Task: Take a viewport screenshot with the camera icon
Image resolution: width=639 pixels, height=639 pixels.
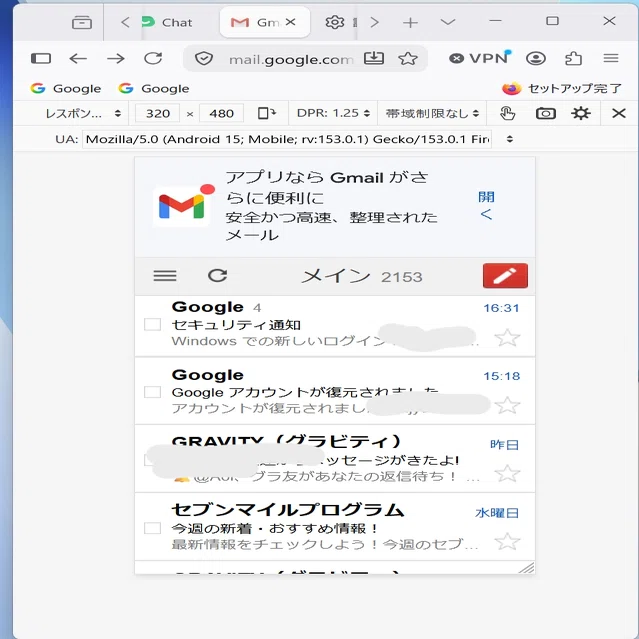Action: click(x=546, y=113)
